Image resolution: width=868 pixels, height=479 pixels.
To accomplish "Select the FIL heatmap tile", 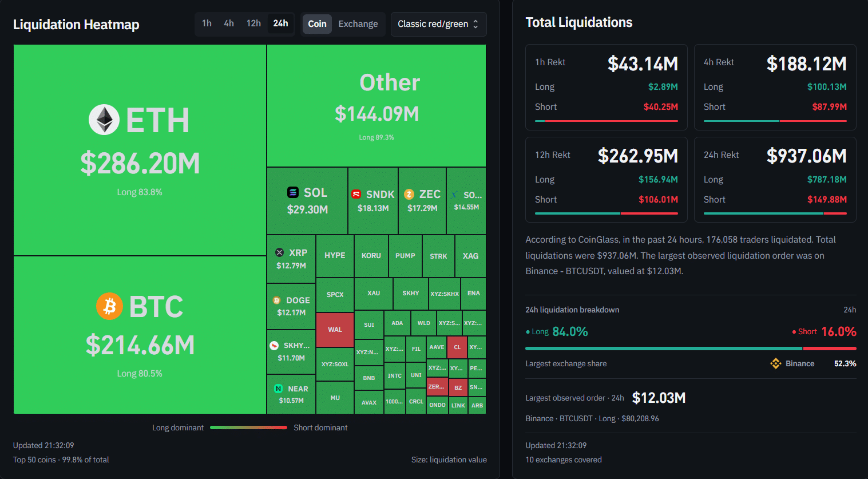I will coord(416,349).
